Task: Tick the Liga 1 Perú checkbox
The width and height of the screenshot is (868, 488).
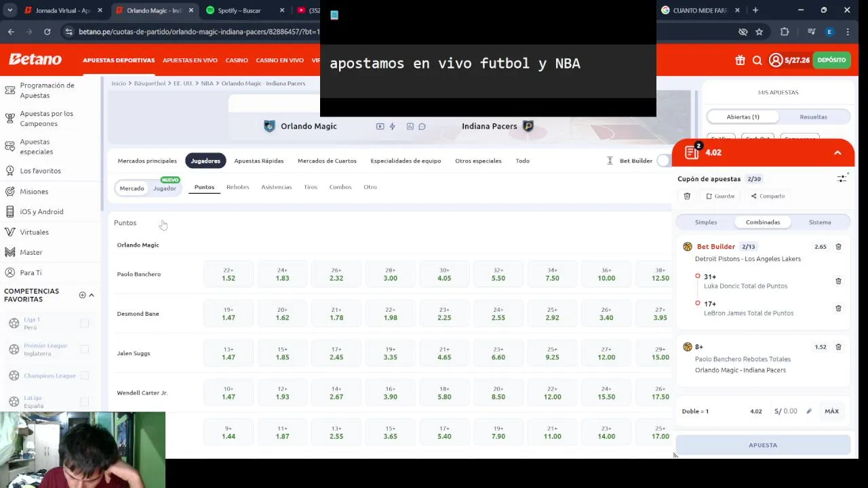Action: tap(85, 323)
